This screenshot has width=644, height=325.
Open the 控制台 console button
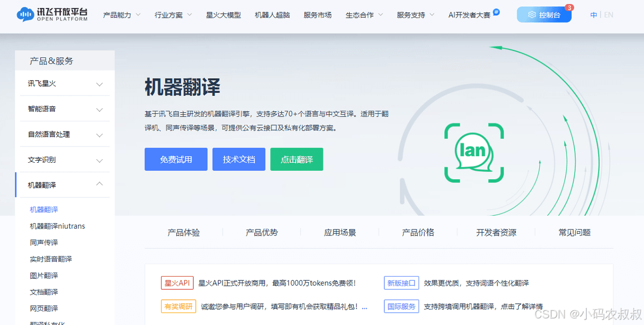tap(544, 15)
